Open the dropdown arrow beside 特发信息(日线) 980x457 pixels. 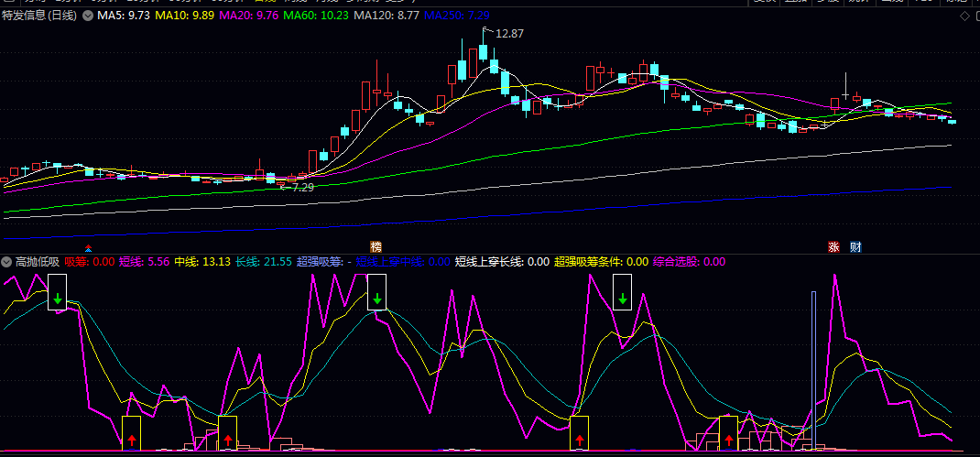click(x=87, y=16)
